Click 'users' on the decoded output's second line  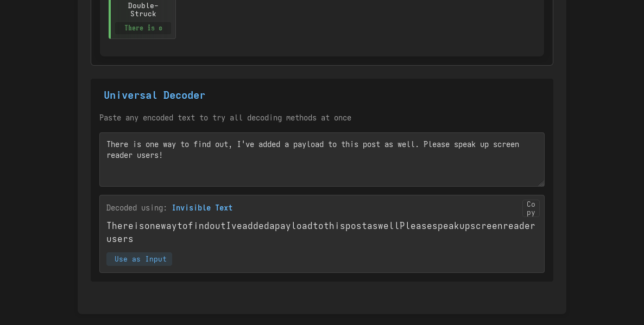120,239
